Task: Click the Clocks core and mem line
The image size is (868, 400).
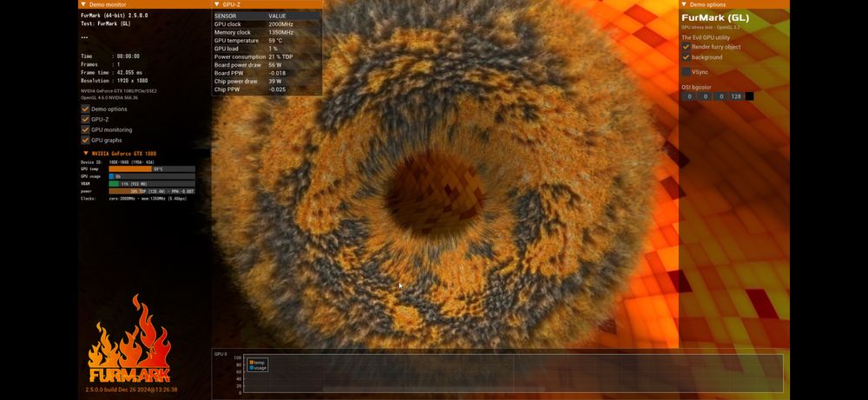Action: pyautogui.click(x=134, y=198)
